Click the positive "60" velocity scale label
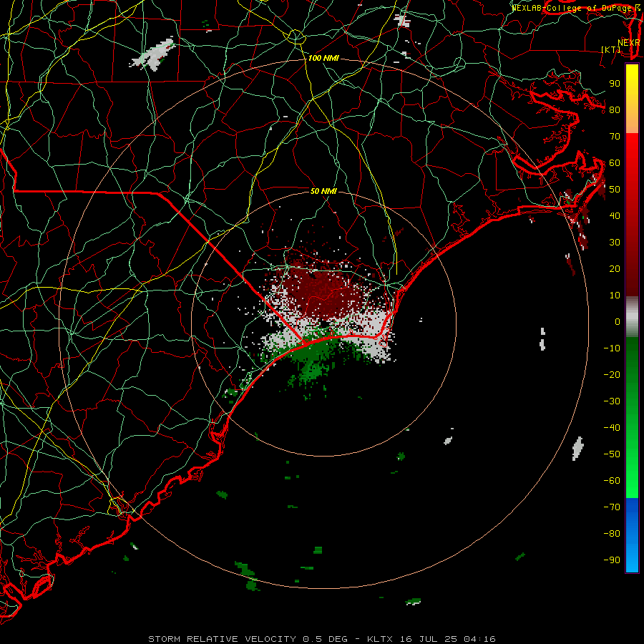This screenshot has width=644, height=644. [615, 163]
